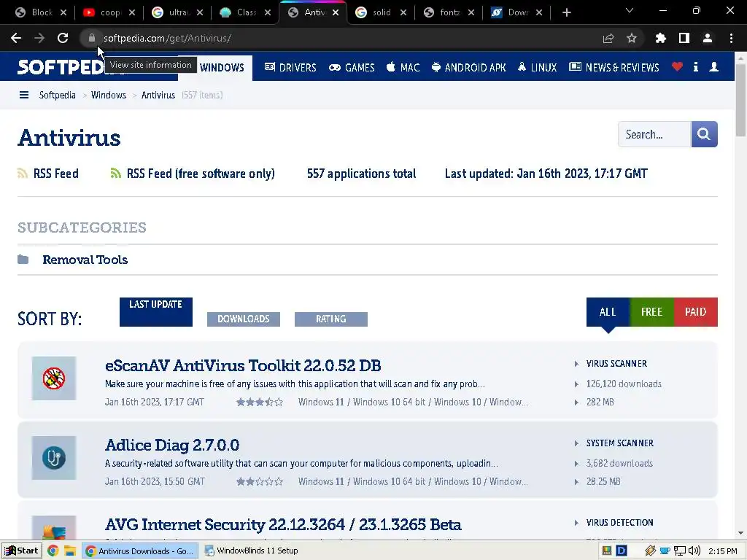747x560 pixels.
Task: Go back with the browser back arrow
Action: [16, 38]
